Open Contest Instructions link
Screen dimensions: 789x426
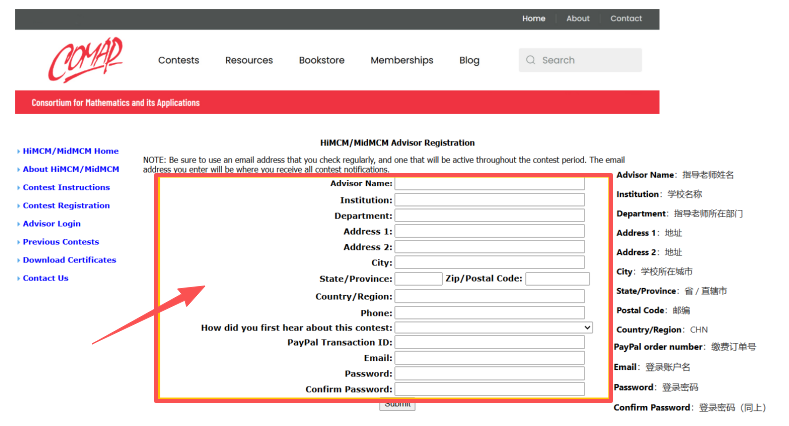coord(66,187)
